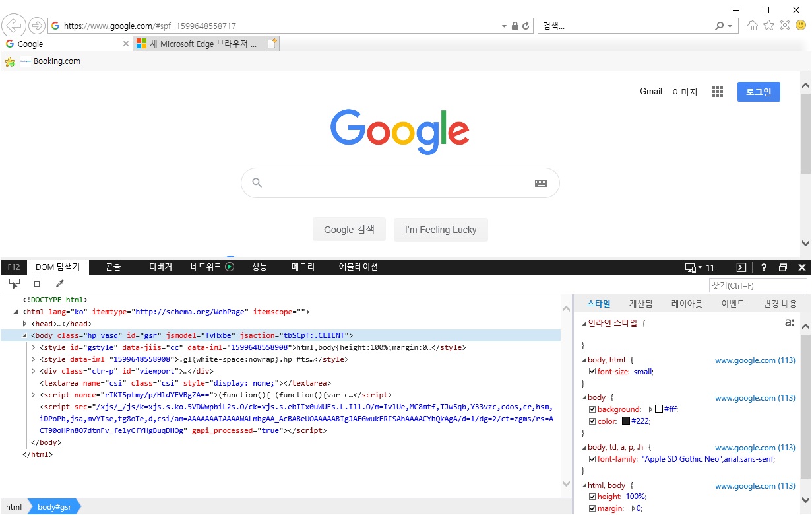Open the 이미지 link
This screenshot has height=515, width=812.
pyautogui.click(x=685, y=92)
